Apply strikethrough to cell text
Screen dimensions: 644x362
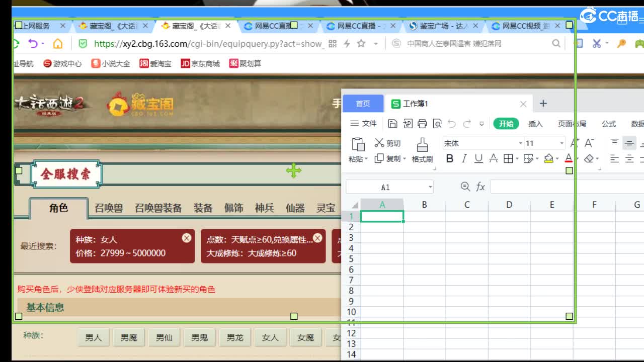(x=494, y=159)
